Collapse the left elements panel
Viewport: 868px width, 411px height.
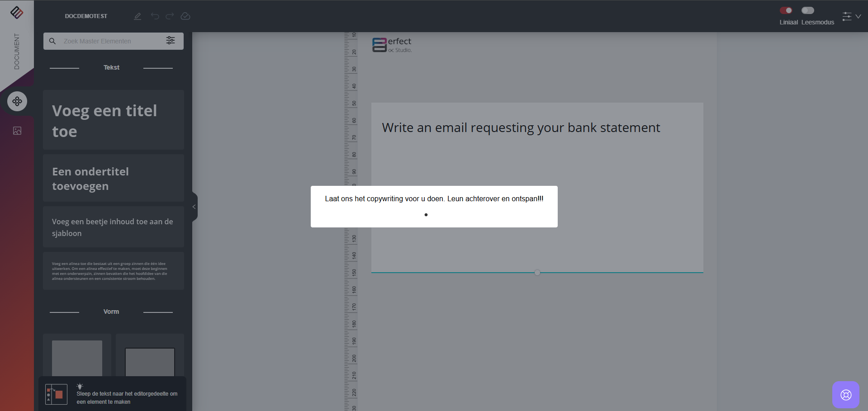194,207
